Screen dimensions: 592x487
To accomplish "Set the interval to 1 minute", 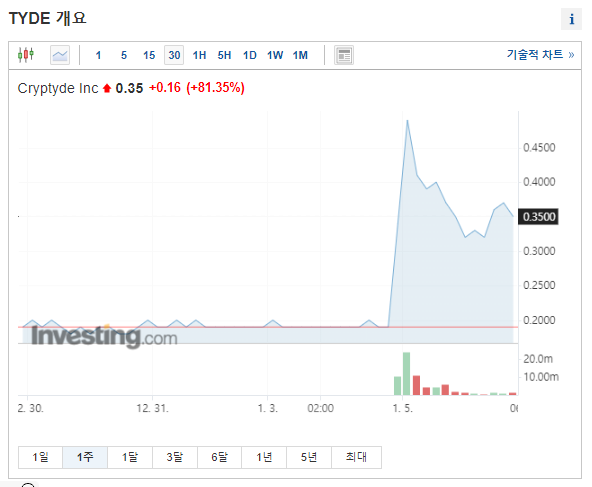I will [98, 55].
